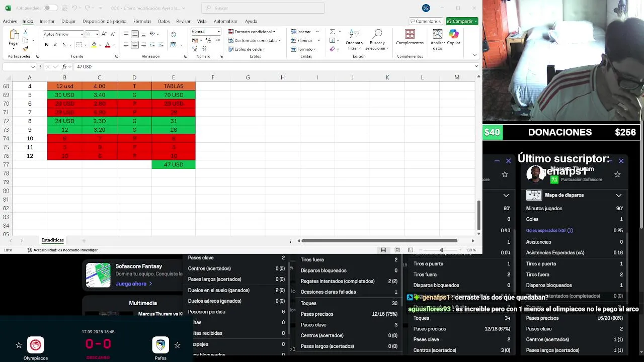Open Copilot
Image resolution: width=644 pixels, height=362 pixels.
(454, 37)
